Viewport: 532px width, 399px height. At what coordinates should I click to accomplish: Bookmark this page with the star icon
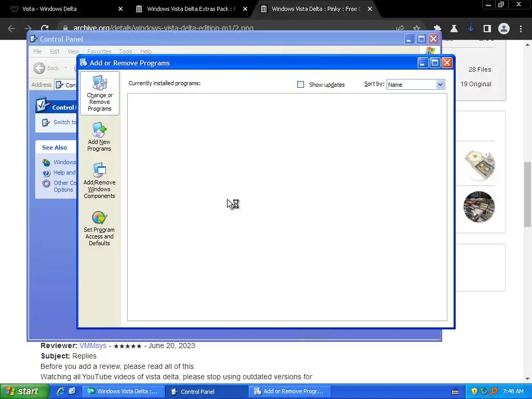[x=417, y=29]
